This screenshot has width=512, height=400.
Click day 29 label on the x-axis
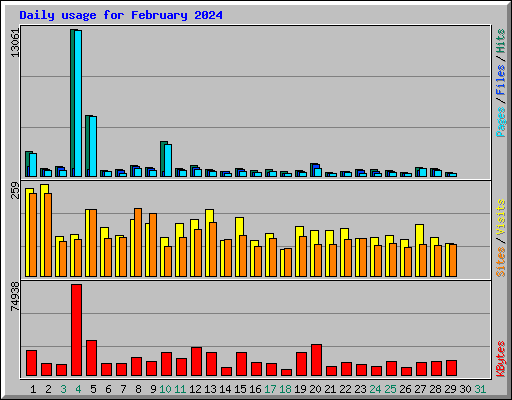450,389
